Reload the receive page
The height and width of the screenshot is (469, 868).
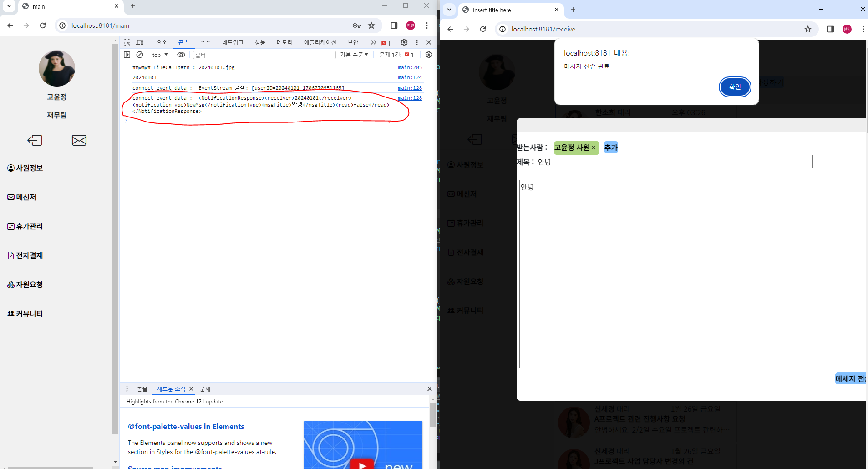pyautogui.click(x=483, y=29)
